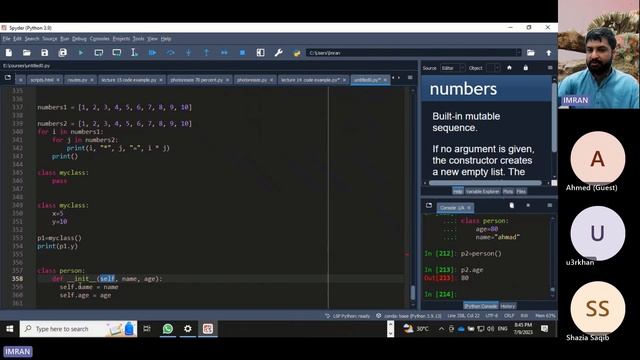
Task: Stop debugging blue square icon
Action: 242,53
